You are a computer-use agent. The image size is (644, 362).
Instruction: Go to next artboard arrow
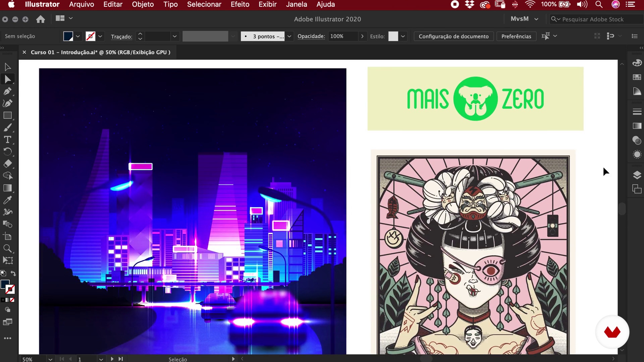[112, 359]
